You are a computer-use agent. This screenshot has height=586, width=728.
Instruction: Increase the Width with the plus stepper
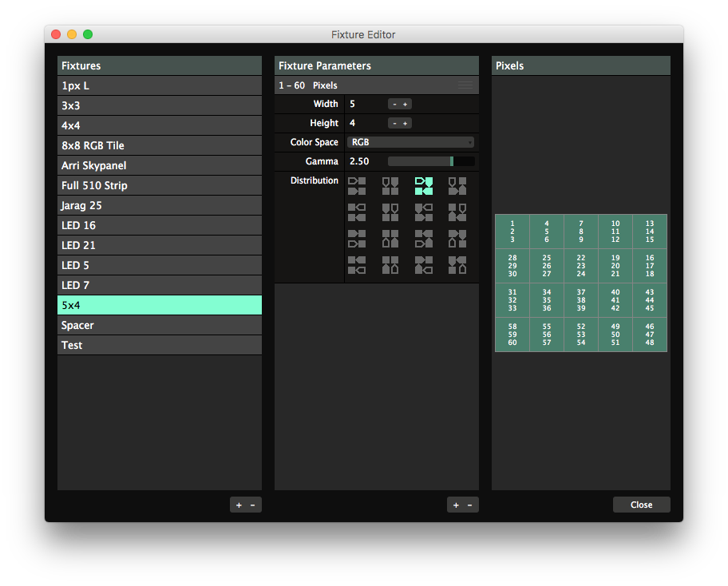pos(406,104)
